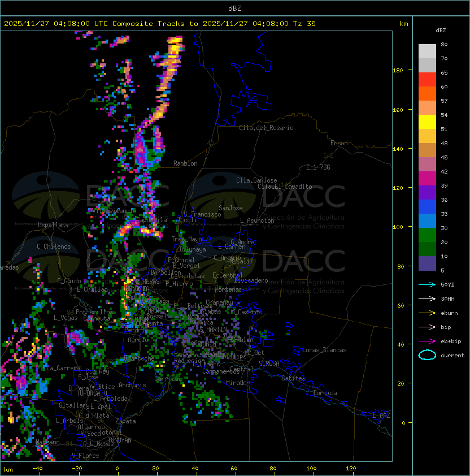The width and height of the screenshot is (470, 476).
Task: Pick the light gray swatch below the 80 mark
Action: click(427, 51)
